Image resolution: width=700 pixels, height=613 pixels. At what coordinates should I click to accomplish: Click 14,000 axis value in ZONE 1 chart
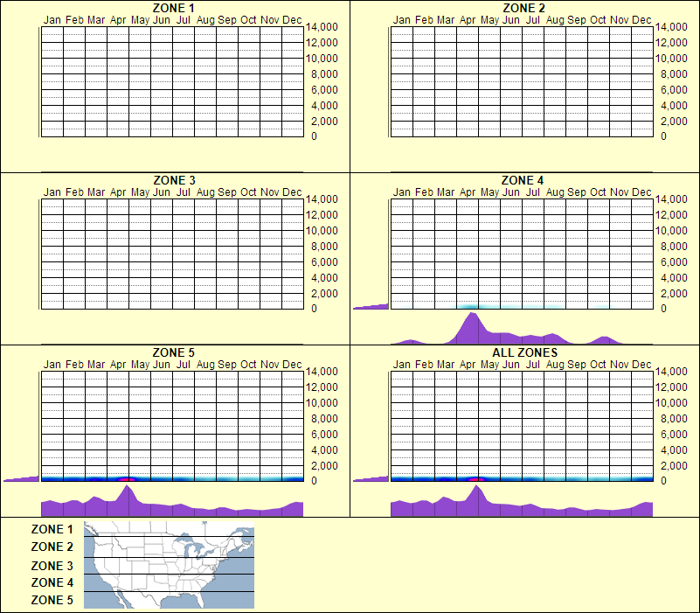pos(322,27)
